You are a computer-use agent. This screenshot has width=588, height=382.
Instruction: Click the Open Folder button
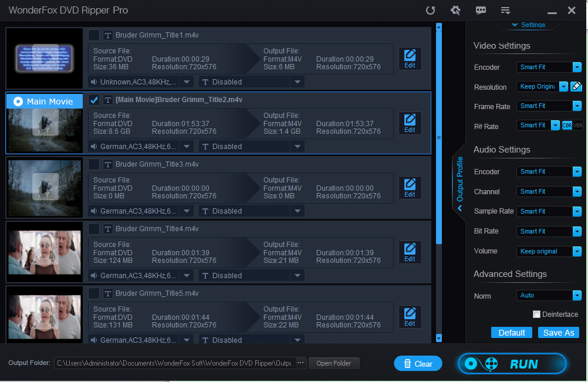334,363
